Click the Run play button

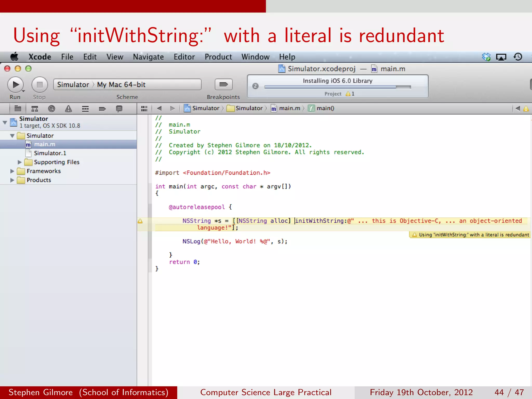(x=16, y=85)
